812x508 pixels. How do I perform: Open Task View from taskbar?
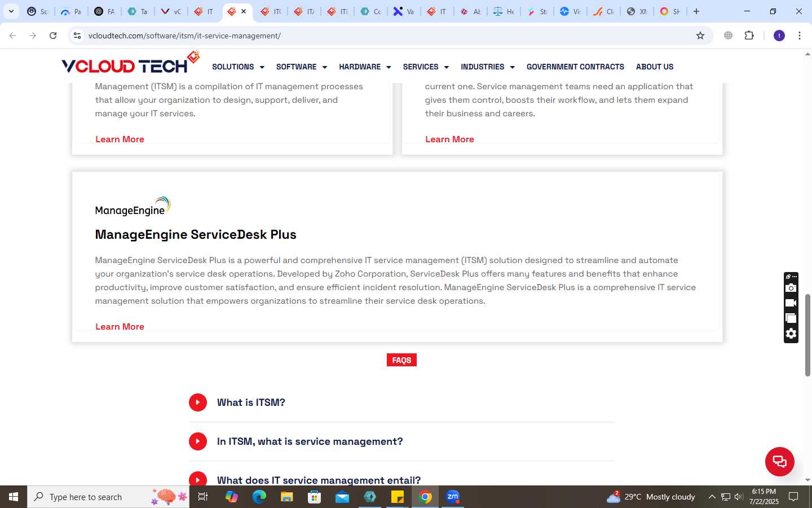[x=203, y=497]
